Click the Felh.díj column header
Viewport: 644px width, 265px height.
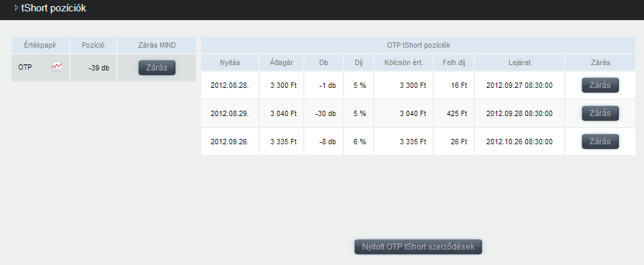click(454, 62)
